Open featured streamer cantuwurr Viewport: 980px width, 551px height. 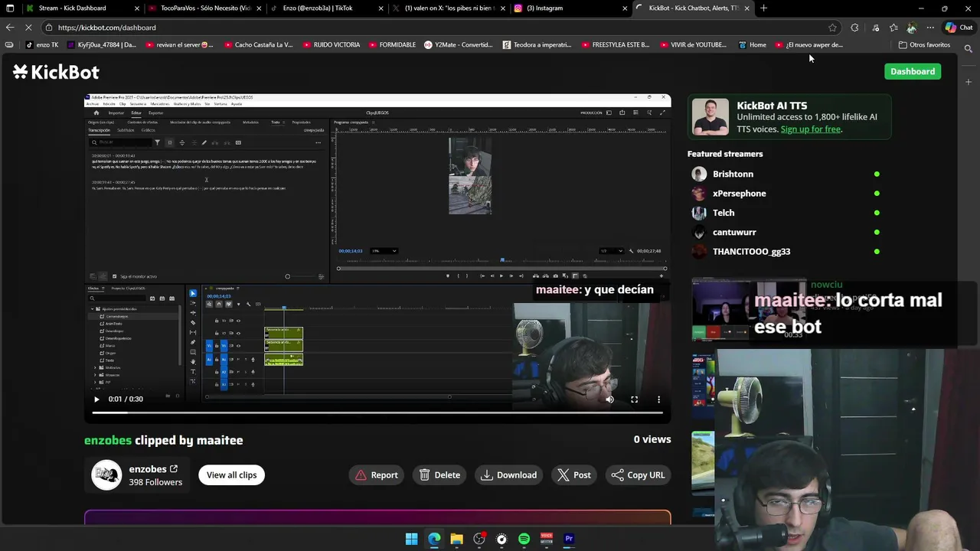(x=734, y=232)
